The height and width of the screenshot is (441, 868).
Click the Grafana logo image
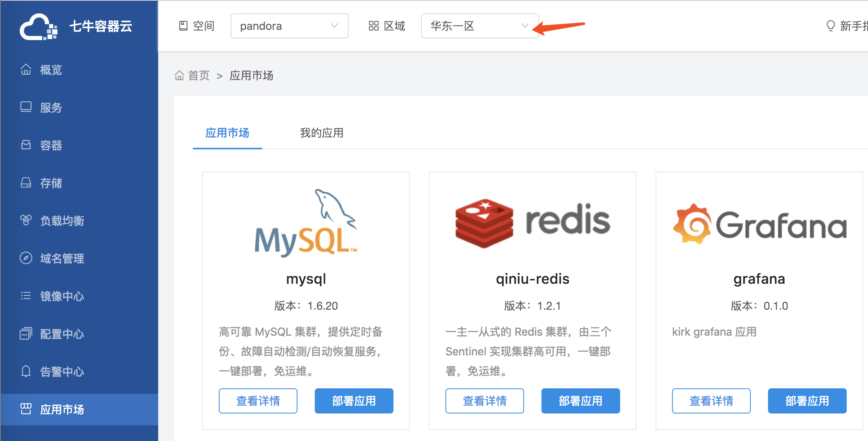pos(759,224)
